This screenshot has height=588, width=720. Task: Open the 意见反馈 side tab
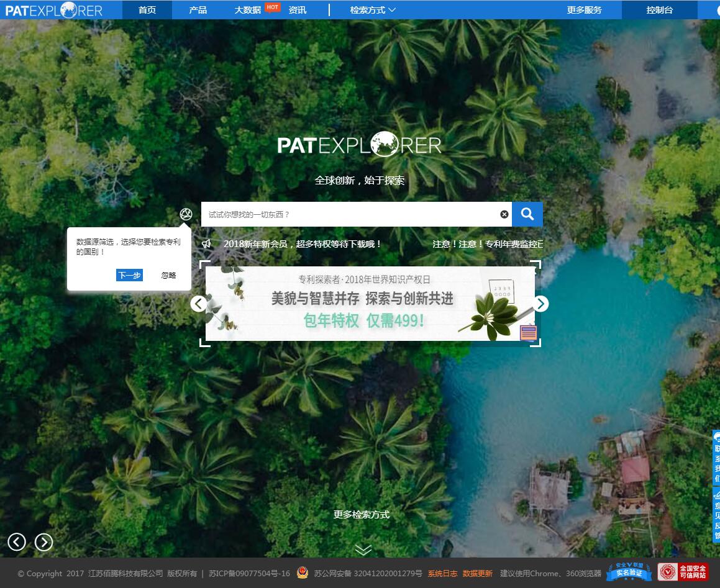[x=716, y=515]
